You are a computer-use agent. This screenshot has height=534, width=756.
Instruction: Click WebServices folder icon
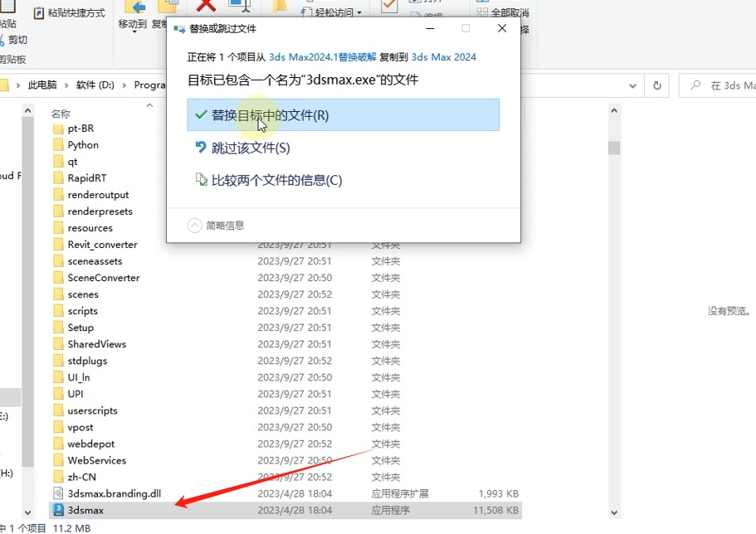(58, 461)
